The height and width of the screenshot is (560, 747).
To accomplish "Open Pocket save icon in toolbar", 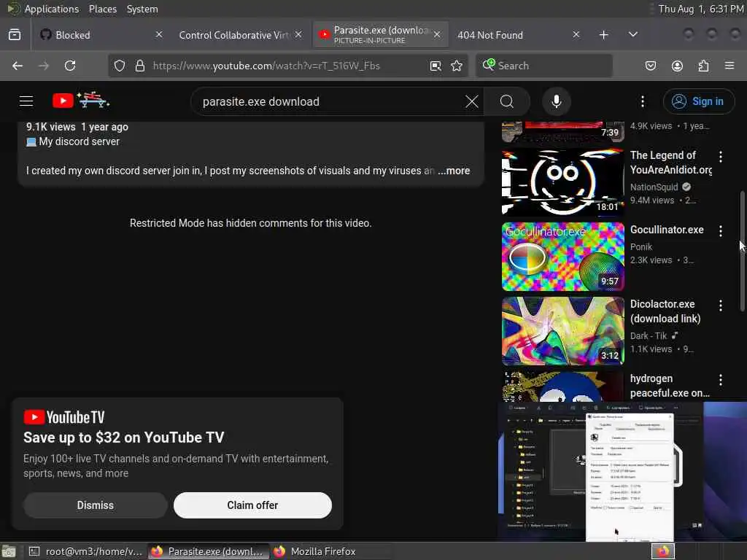I will [x=650, y=66].
